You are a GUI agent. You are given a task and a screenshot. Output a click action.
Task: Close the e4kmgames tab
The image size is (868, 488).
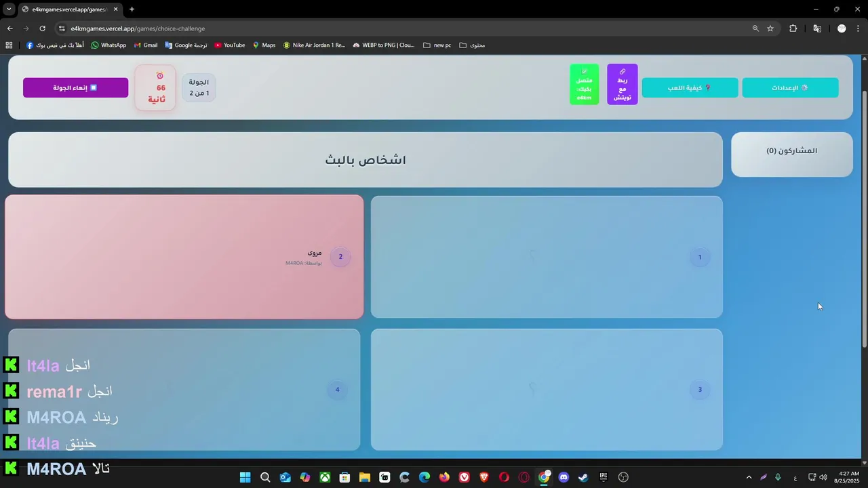(116, 9)
